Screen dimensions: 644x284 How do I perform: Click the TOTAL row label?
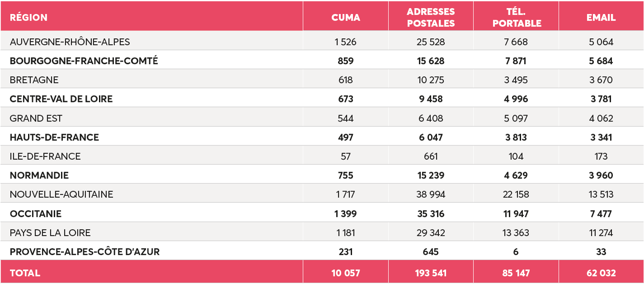[25, 273]
